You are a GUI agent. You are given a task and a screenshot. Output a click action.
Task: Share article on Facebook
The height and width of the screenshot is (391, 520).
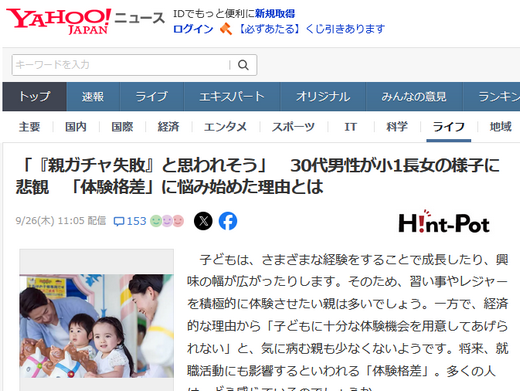(228, 221)
